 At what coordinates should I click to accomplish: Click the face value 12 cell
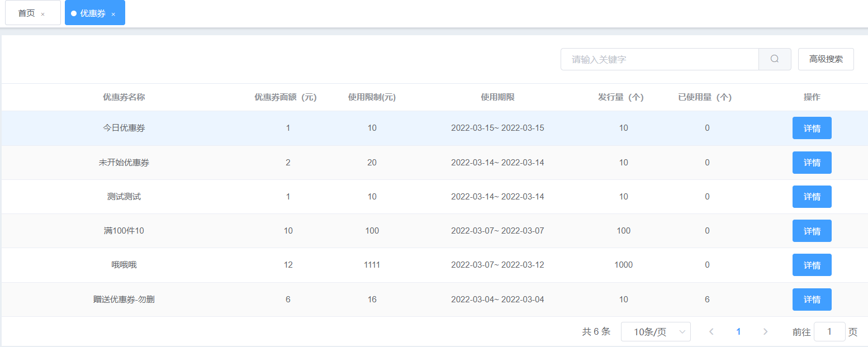[288, 265]
